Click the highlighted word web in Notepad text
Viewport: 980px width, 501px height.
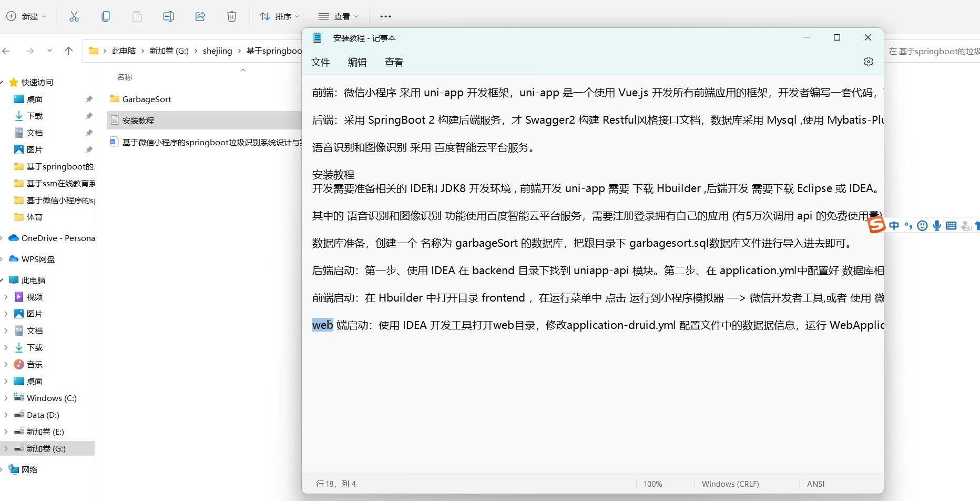[323, 325]
